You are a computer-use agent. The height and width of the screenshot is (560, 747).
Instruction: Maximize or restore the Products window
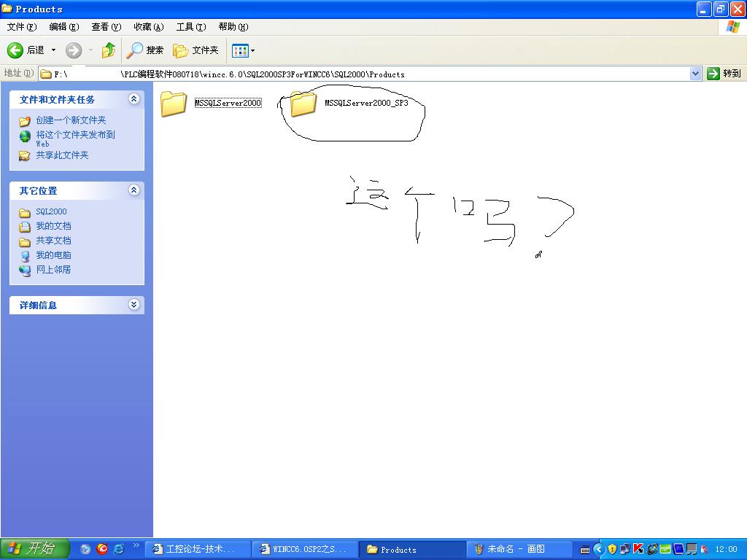pos(720,9)
